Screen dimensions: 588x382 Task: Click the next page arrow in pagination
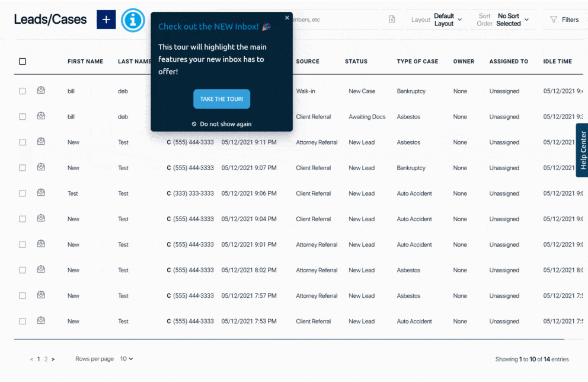coord(53,359)
